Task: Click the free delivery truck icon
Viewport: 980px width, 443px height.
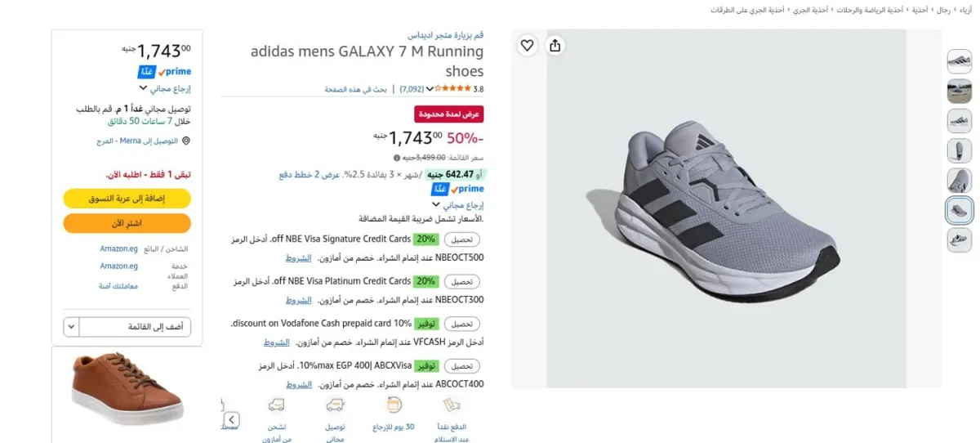Action: click(335, 405)
